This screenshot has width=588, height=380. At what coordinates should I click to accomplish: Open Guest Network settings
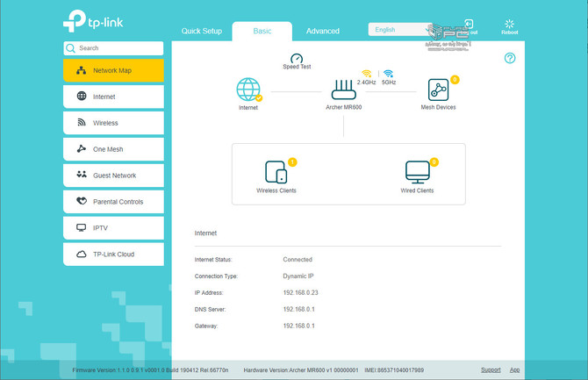113,176
